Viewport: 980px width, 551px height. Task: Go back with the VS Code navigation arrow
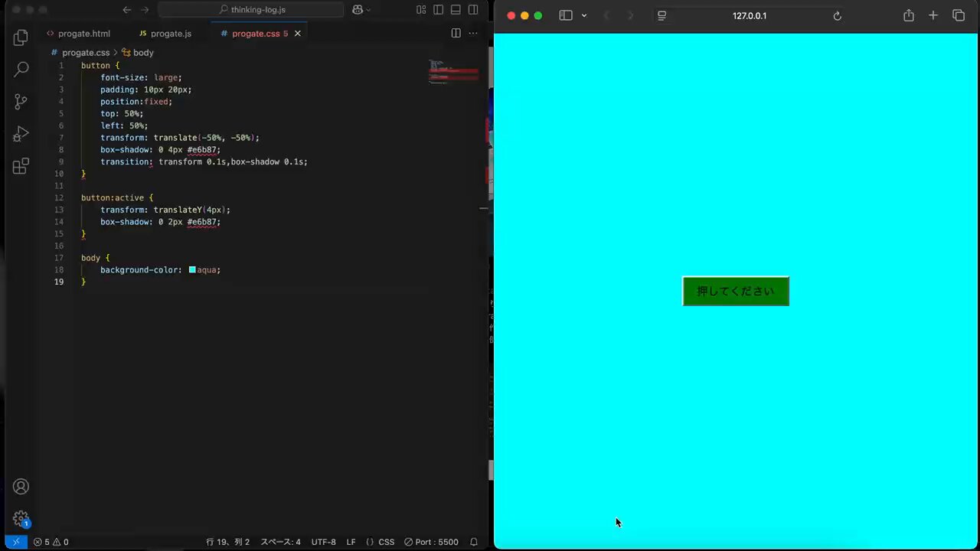pos(127,10)
